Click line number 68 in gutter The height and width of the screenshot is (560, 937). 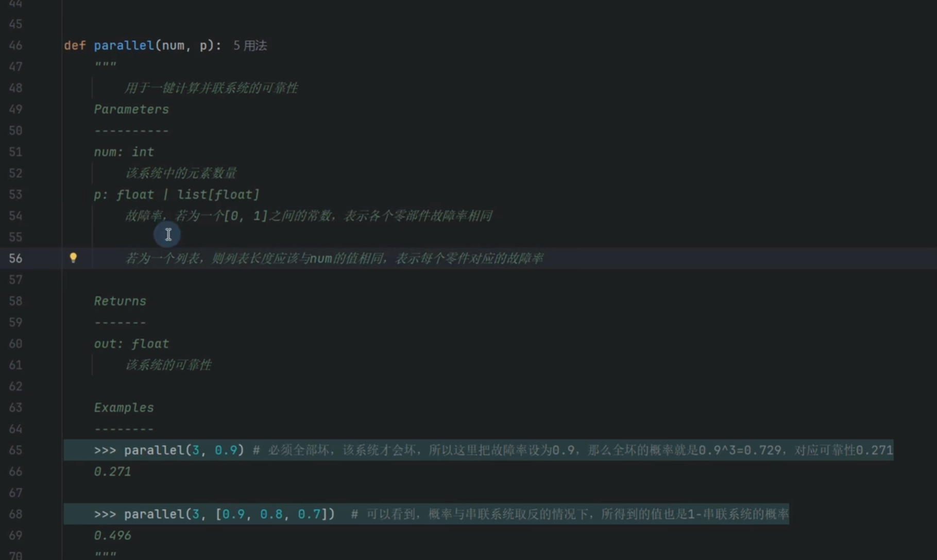(x=15, y=514)
